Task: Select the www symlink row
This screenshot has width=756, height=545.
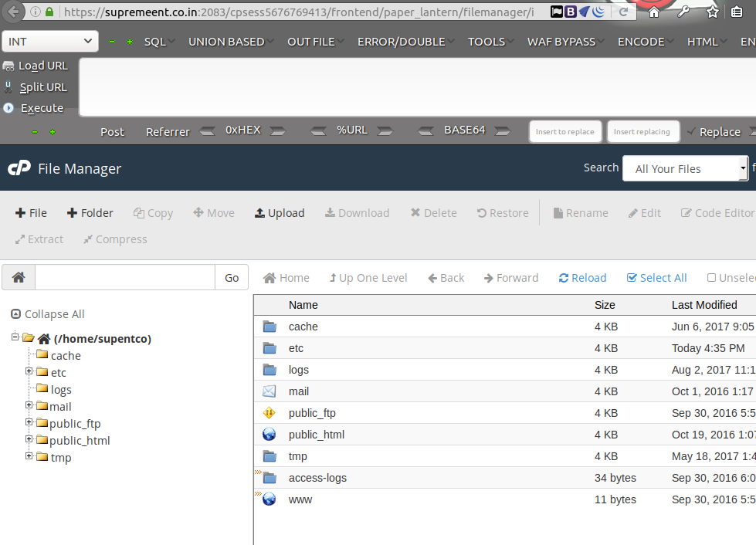Action: [504, 499]
